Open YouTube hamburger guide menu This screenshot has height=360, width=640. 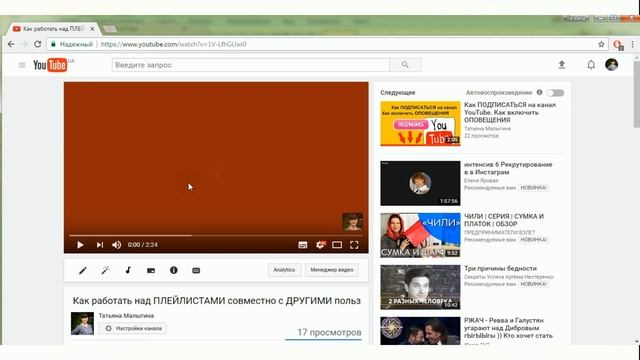[22, 65]
